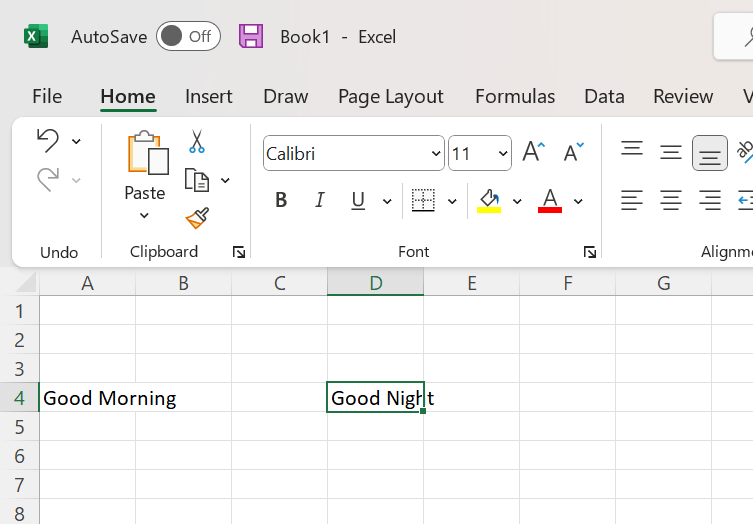753x524 pixels.
Task: Decrease font size with smaller A icon
Action: [573, 152]
